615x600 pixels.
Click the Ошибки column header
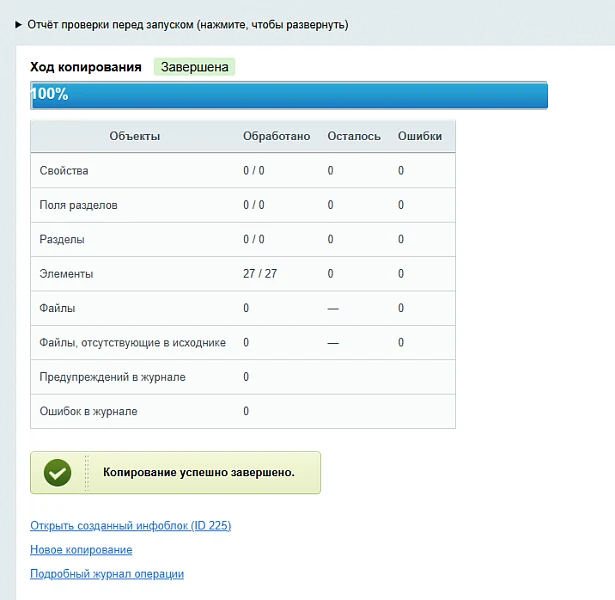click(x=420, y=136)
